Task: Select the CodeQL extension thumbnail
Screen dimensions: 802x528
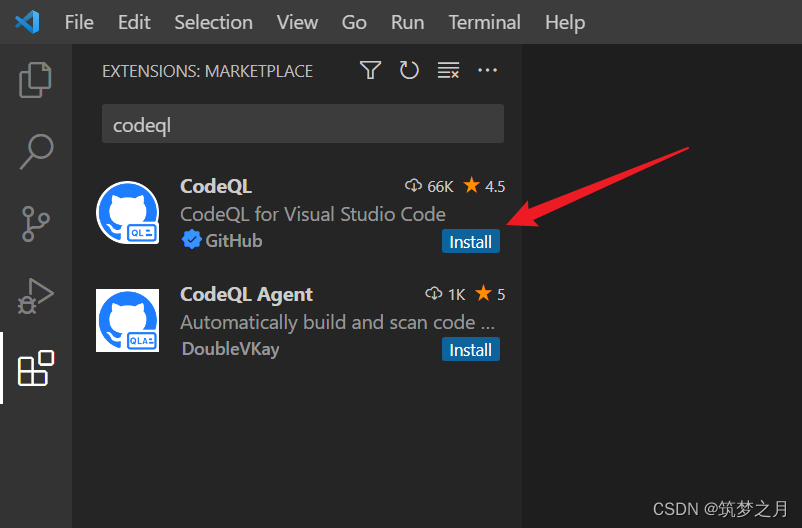Action: 128,212
